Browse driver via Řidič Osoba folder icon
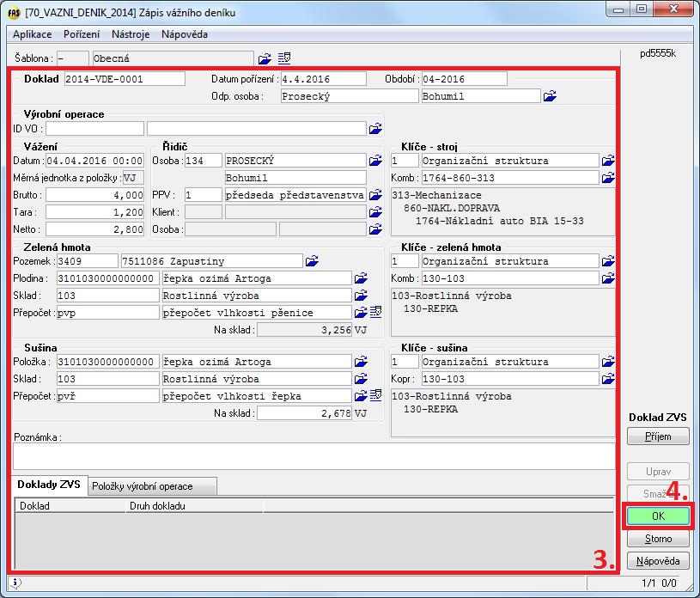700x598 pixels. tap(375, 161)
